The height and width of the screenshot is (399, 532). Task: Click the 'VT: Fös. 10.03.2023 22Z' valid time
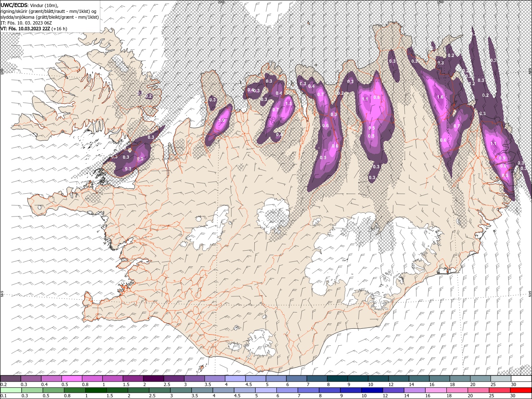coord(25,28)
